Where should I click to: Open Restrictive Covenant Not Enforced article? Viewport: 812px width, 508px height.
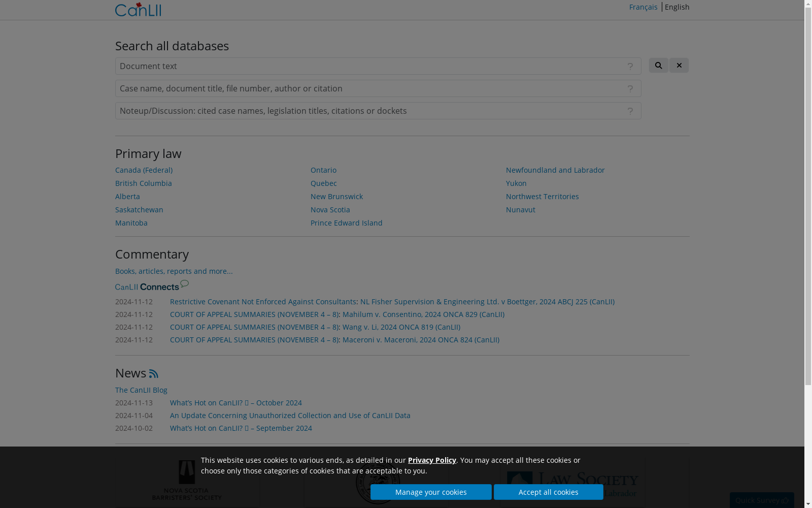(263, 302)
